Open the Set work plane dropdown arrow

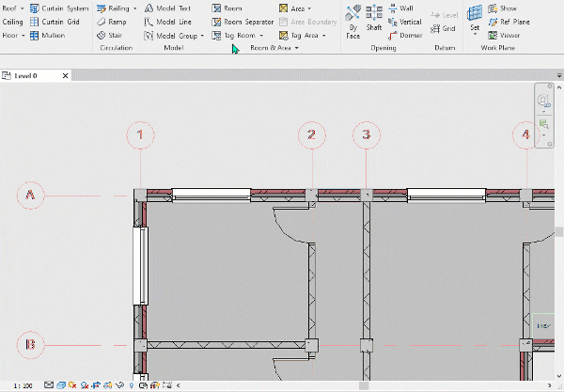point(475,35)
